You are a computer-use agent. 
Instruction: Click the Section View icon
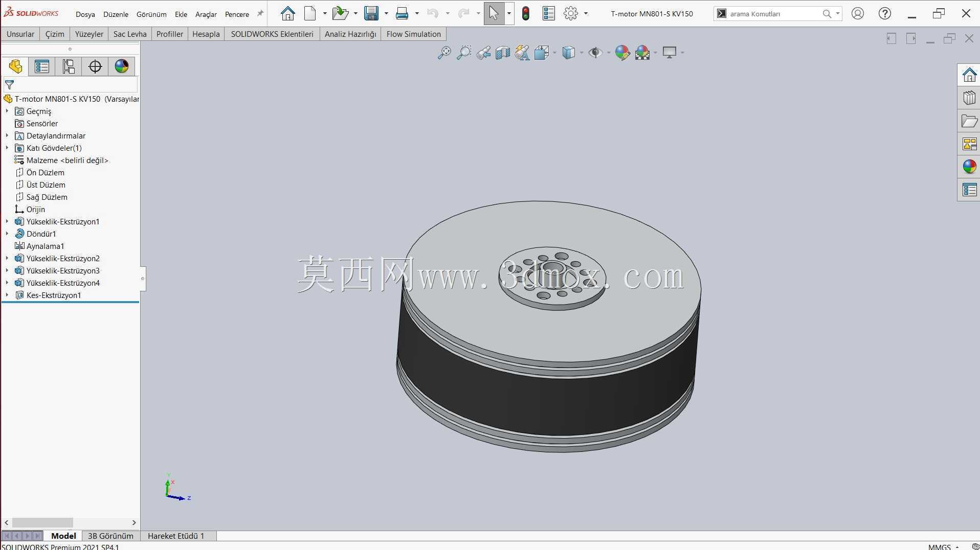503,52
